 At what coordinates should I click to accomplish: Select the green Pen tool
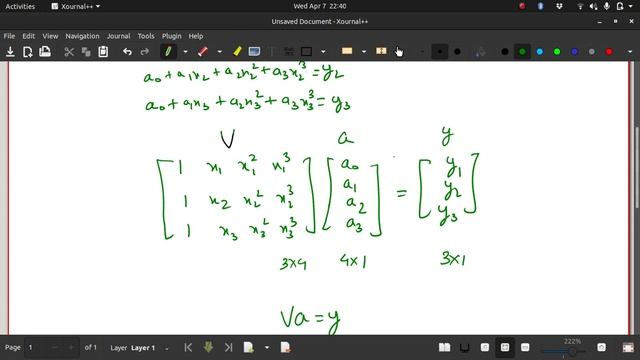168,52
